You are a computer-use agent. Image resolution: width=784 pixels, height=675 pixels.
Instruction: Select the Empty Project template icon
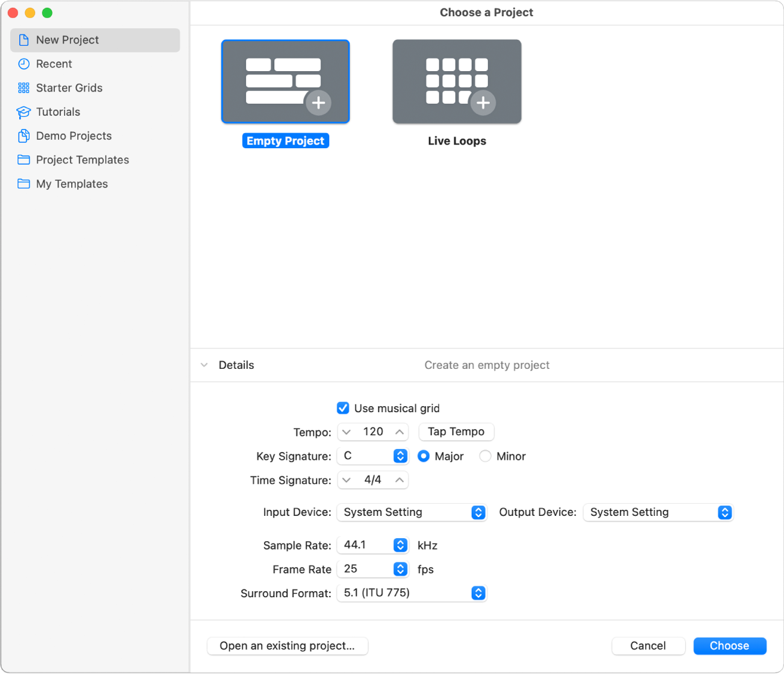[285, 81]
